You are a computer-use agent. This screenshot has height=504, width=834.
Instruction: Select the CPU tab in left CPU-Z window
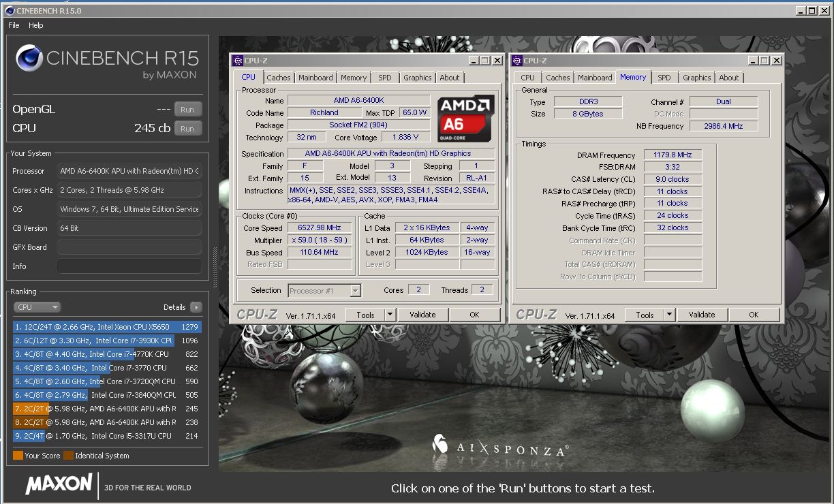tap(249, 77)
